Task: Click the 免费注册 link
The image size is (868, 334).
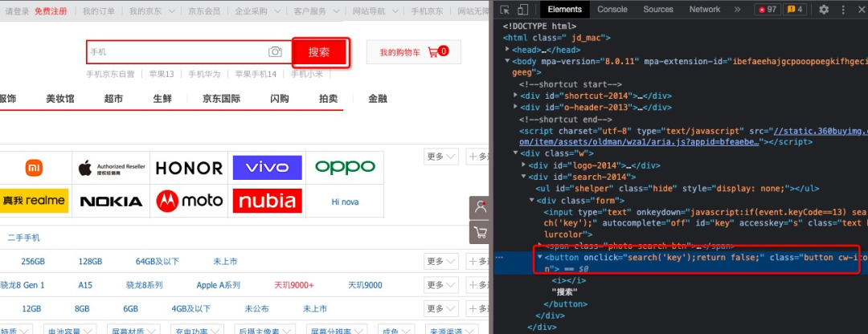Action: point(51,11)
